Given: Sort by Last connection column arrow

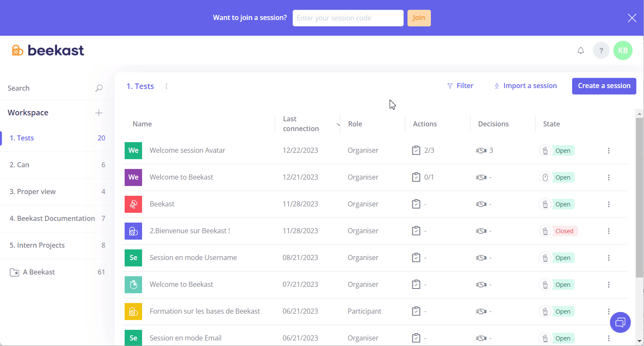Looking at the screenshot, I should coord(338,124).
